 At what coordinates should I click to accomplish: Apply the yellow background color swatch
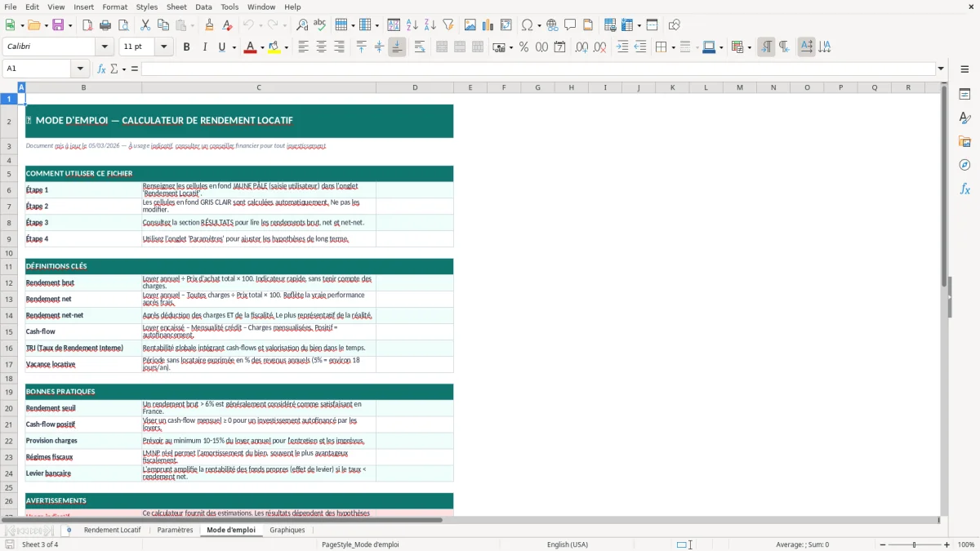pos(274,47)
